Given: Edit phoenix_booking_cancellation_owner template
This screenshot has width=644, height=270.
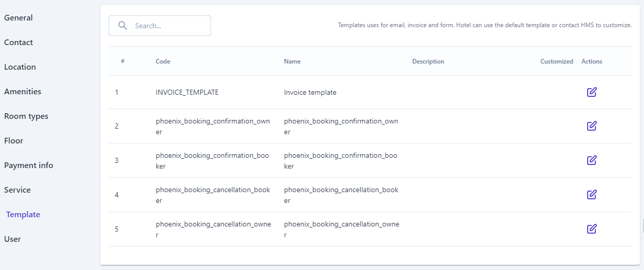Looking at the screenshot, I should [x=592, y=229].
